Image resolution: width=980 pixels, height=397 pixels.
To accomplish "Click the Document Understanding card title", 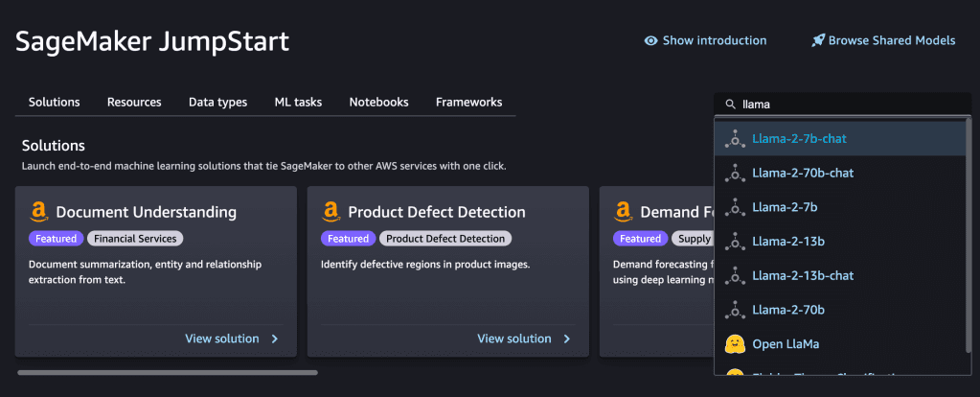I will 147,212.
